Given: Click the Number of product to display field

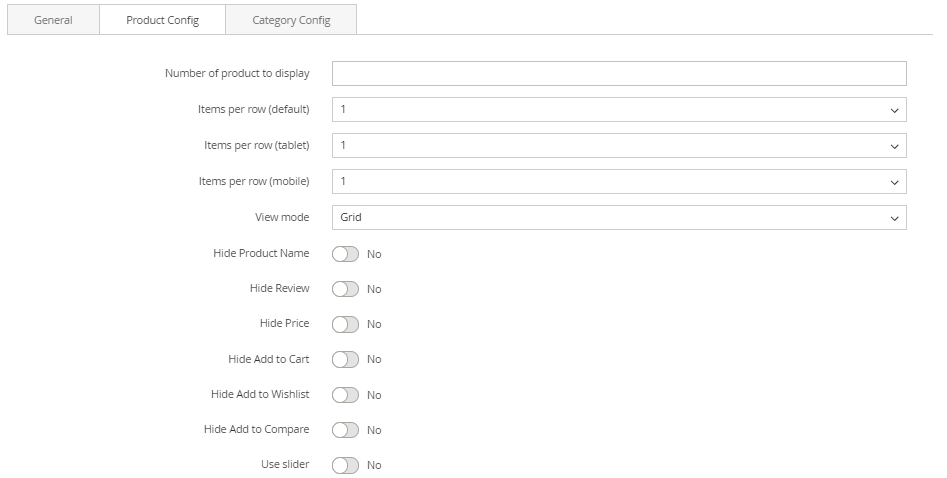Looking at the screenshot, I should (x=618, y=74).
